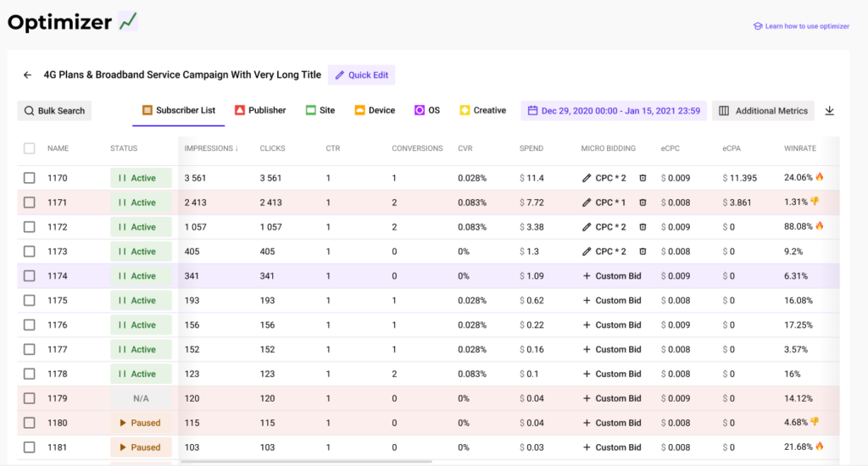Select the checkbox for row 1175
The image size is (868, 466).
[x=30, y=301]
